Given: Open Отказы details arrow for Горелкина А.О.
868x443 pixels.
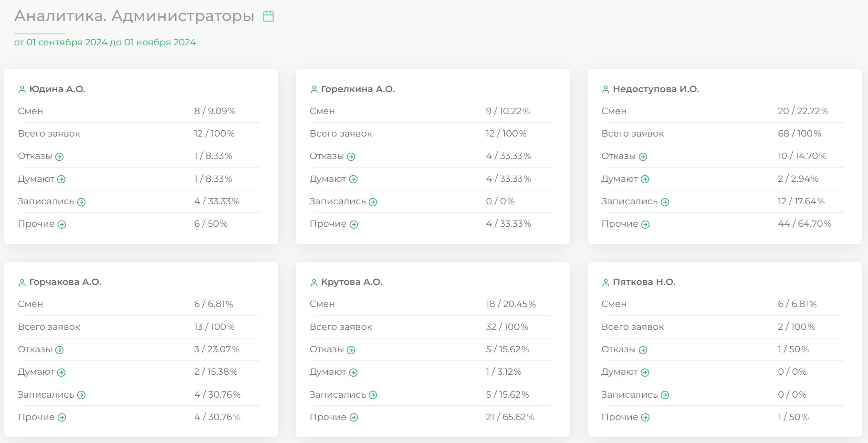Looking at the screenshot, I should click(x=351, y=157).
